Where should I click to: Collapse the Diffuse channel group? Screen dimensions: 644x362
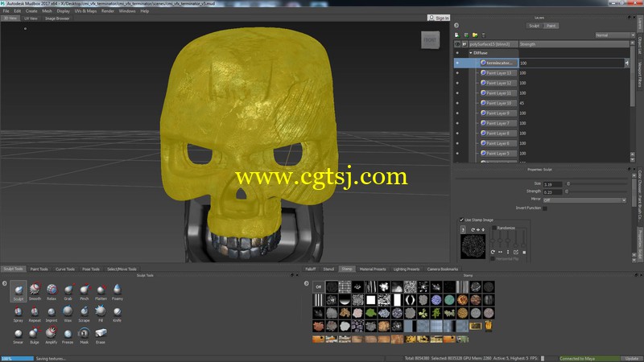pyautogui.click(x=471, y=53)
